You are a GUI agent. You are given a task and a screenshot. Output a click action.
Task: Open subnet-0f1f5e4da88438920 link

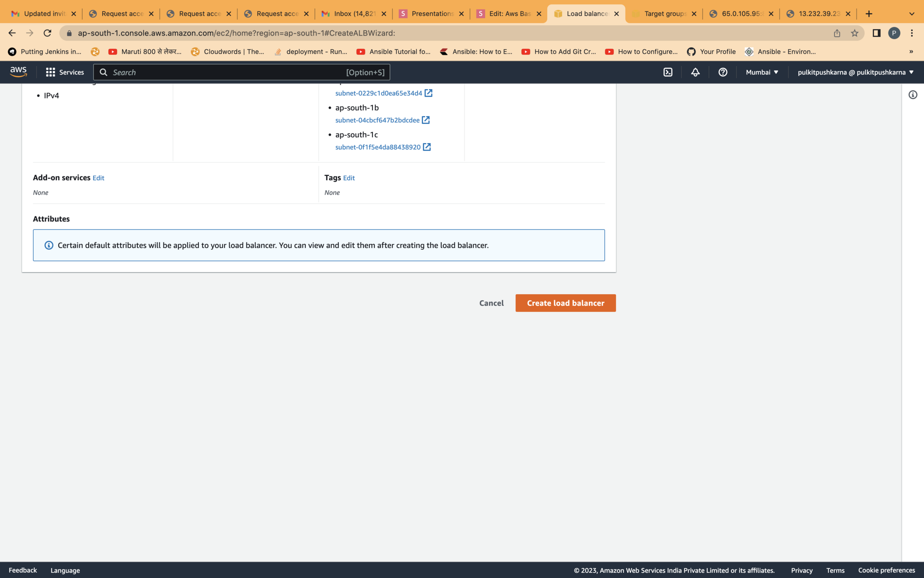pyautogui.click(x=377, y=147)
